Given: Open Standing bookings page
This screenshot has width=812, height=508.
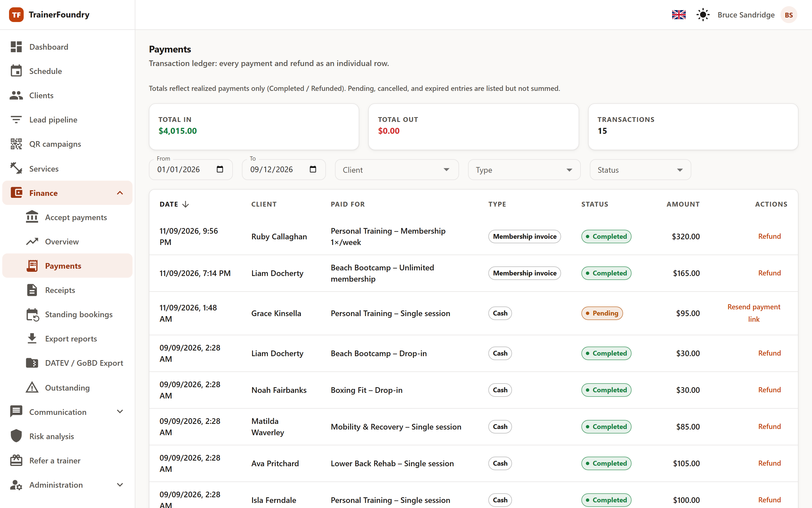Looking at the screenshot, I should click(67, 314).
